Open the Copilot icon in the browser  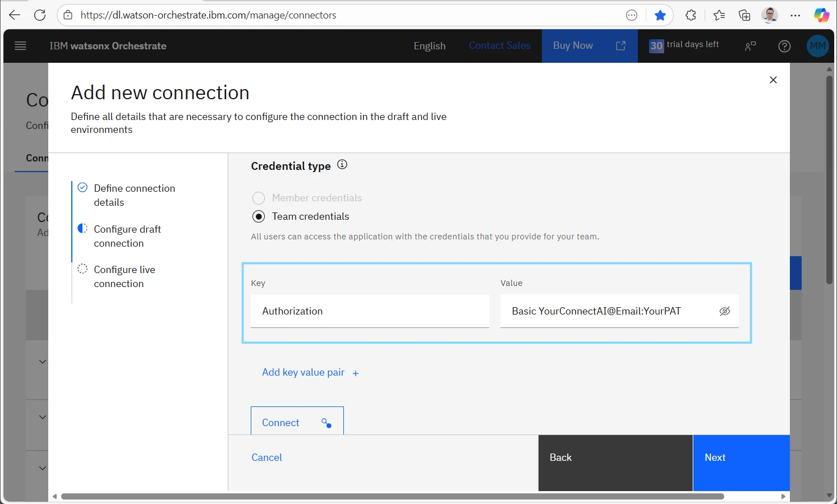[821, 15]
